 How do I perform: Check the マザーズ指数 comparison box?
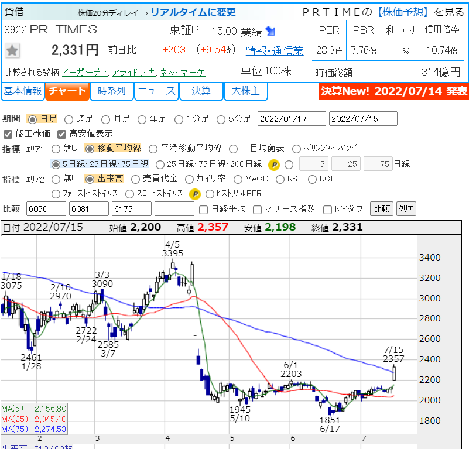coord(257,210)
